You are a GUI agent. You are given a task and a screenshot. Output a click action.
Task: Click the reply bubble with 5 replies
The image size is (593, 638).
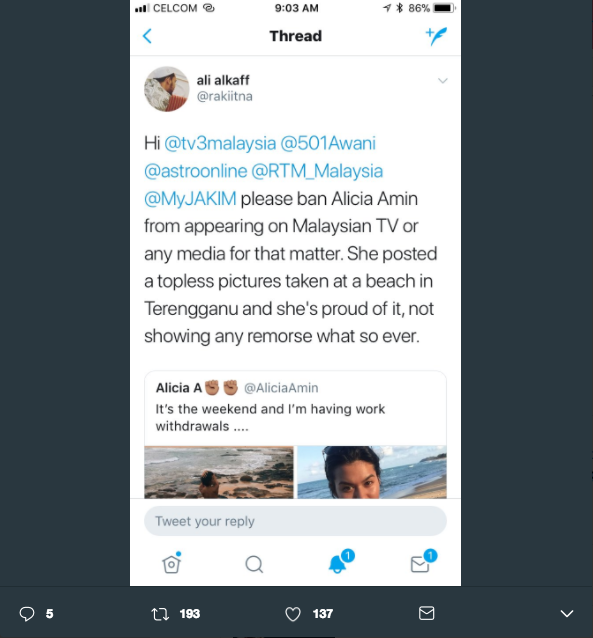coord(27,614)
